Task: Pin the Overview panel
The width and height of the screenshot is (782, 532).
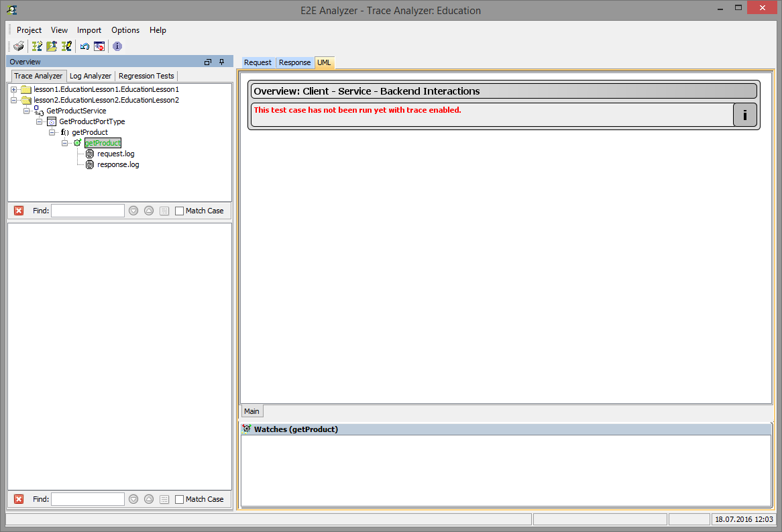Action: [221, 61]
